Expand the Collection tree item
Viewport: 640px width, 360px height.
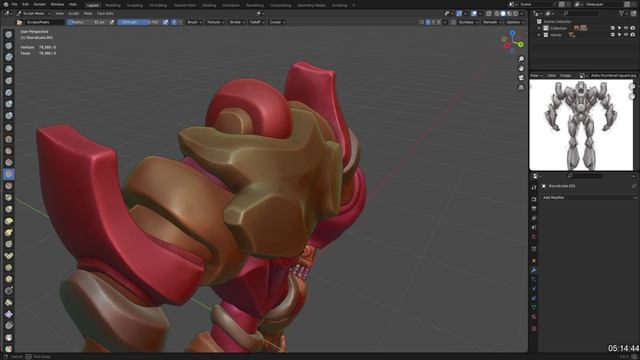click(539, 28)
